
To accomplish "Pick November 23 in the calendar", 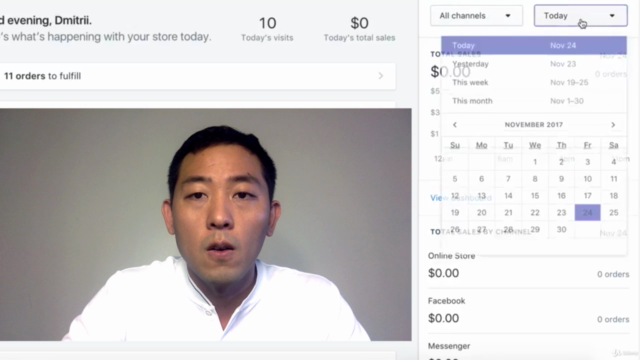I will click(561, 213).
